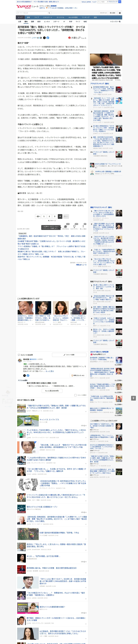The height and width of the screenshot is (644, 138).
Task: React with 学びがある graduation cap icon
Action: tap(66, 226)
